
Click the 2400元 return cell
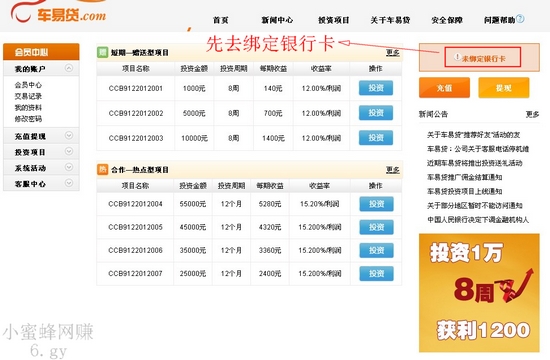point(270,273)
